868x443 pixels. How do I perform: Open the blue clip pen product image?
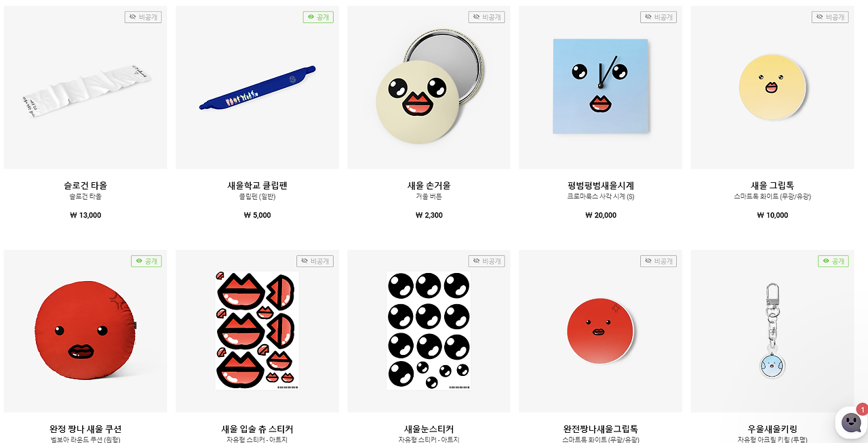(257, 87)
